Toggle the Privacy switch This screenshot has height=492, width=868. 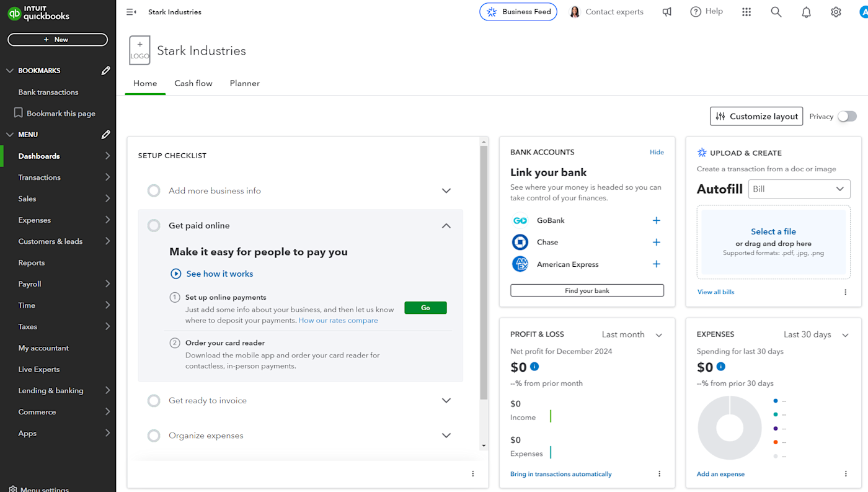[x=847, y=117]
